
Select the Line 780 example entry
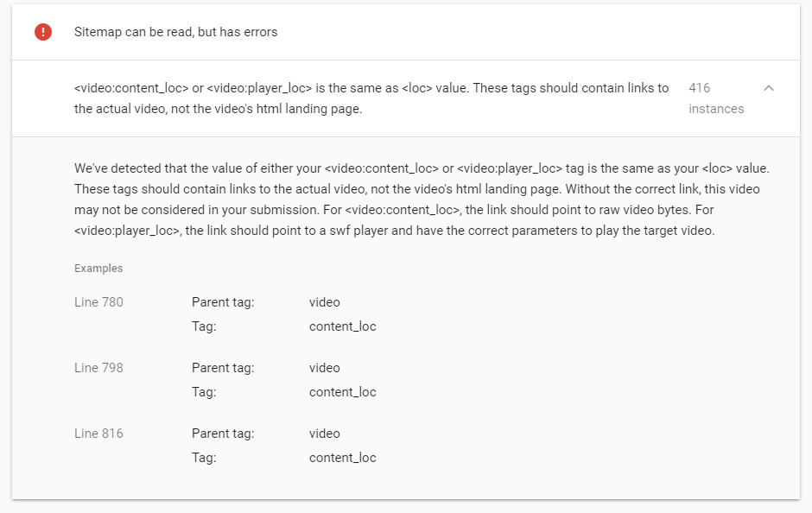pyautogui.click(x=98, y=302)
